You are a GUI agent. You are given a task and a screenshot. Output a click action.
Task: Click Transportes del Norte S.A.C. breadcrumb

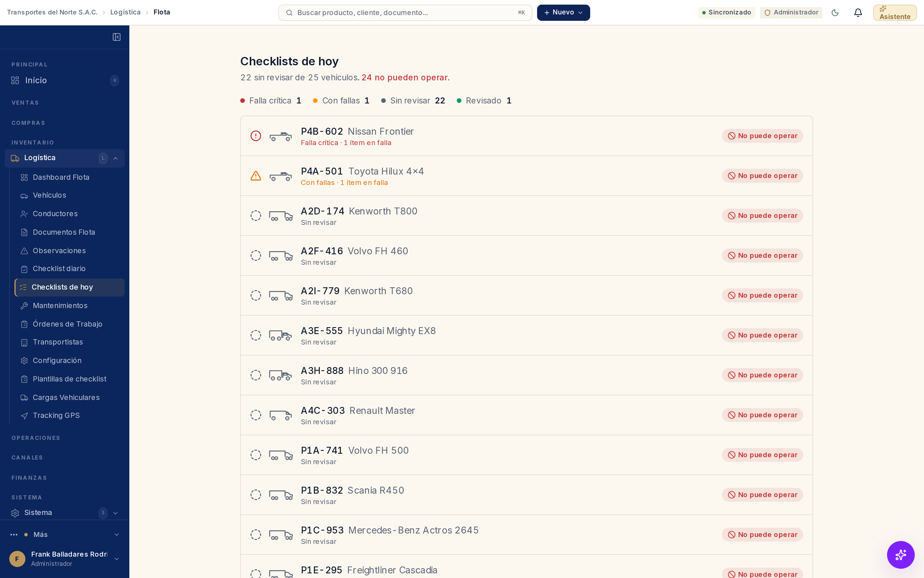[52, 12]
